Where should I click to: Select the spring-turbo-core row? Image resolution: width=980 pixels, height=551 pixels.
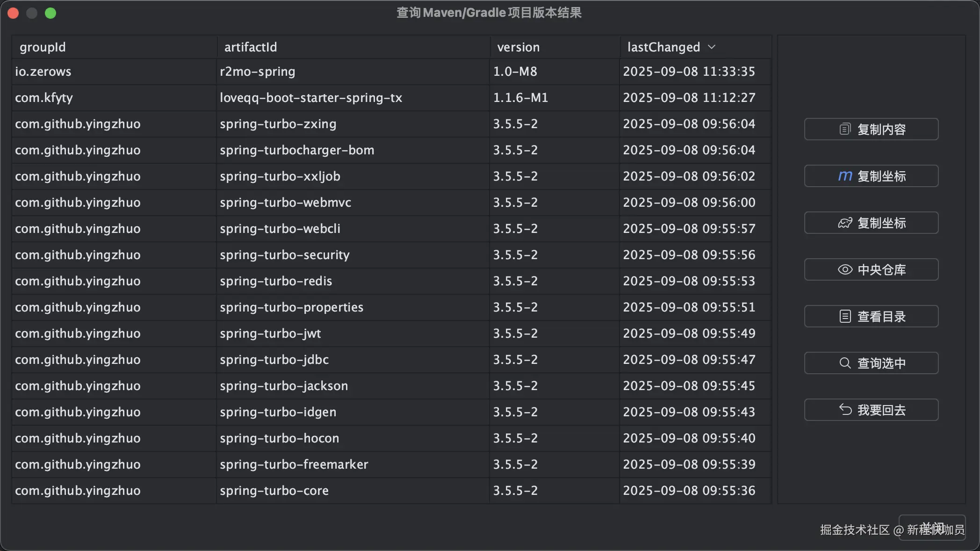[327, 491]
